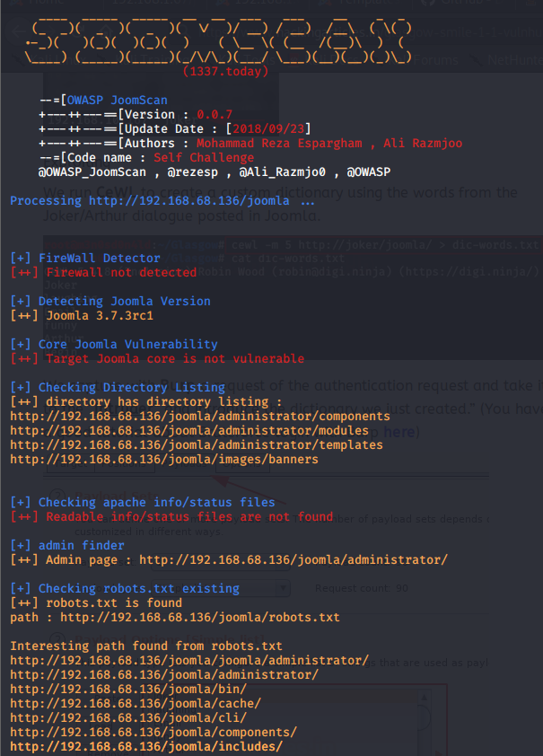The image size is (543, 756).
Task: Click the OWASP JoomScan title text
Action: click(x=117, y=100)
